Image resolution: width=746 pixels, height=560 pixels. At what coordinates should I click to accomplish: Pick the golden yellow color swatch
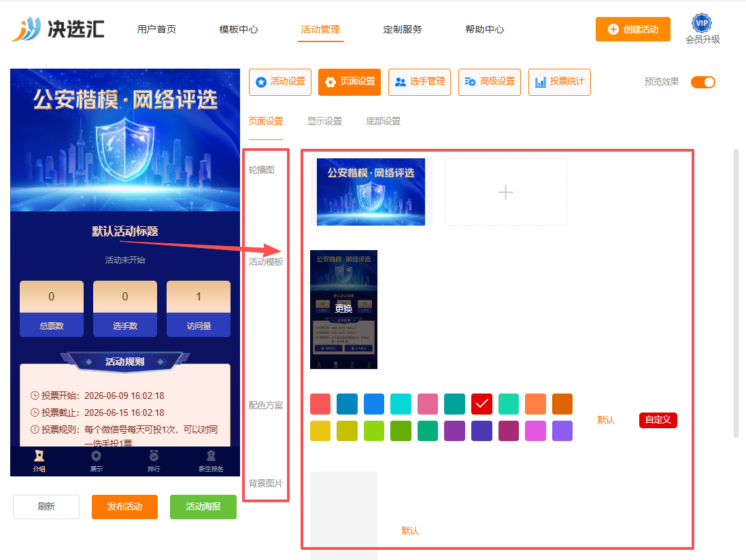click(320, 431)
